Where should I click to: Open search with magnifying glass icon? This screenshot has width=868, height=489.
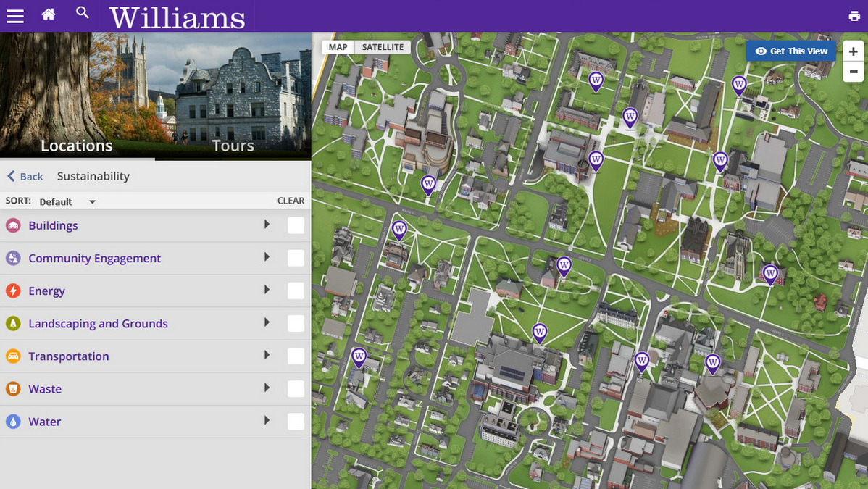point(83,13)
